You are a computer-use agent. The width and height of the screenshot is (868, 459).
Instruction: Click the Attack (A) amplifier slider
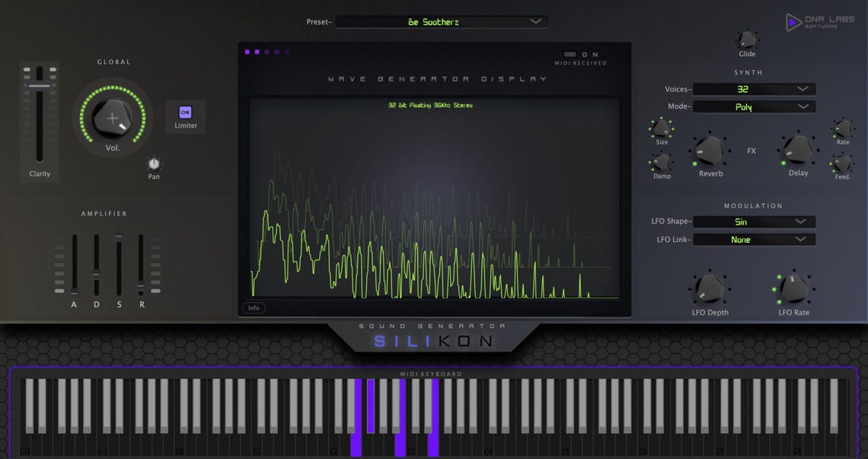pos(74,292)
